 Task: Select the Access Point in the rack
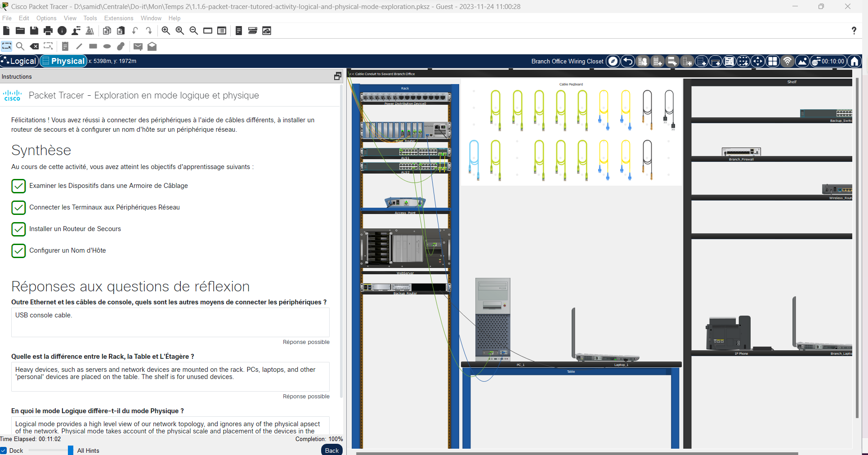click(x=405, y=203)
